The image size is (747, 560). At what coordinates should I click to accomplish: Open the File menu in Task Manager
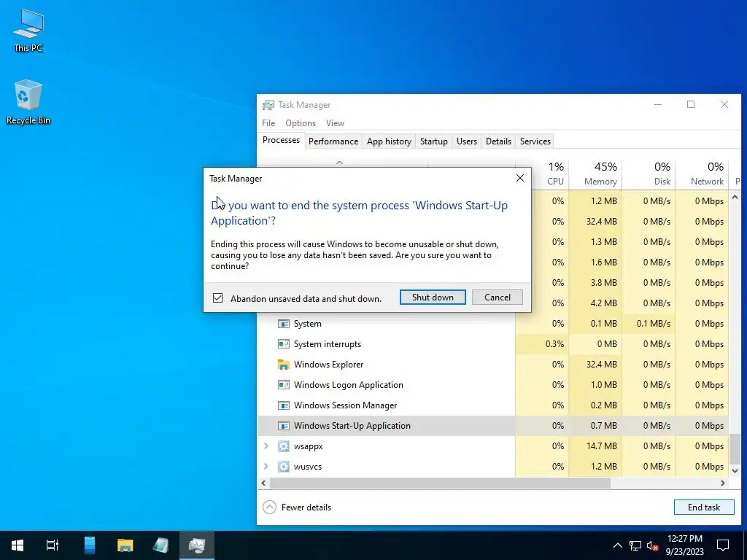pos(268,122)
